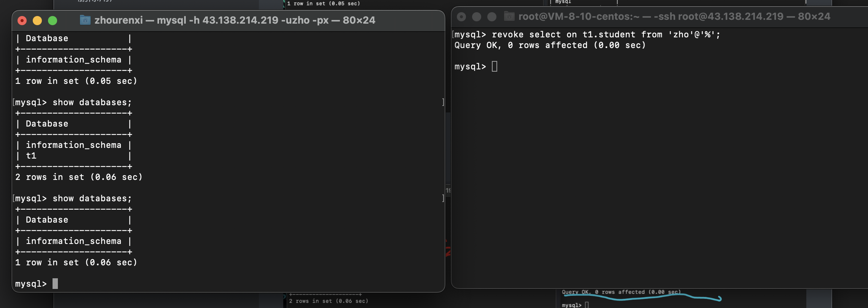This screenshot has width=868, height=308.
Task: Click 'information_schema' above the t1 row
Action: 73,145
